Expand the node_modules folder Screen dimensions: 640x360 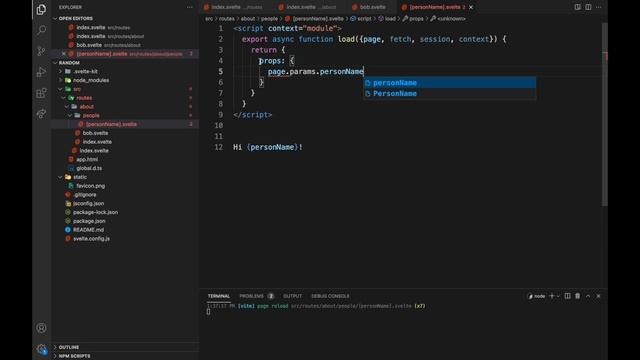91,80
